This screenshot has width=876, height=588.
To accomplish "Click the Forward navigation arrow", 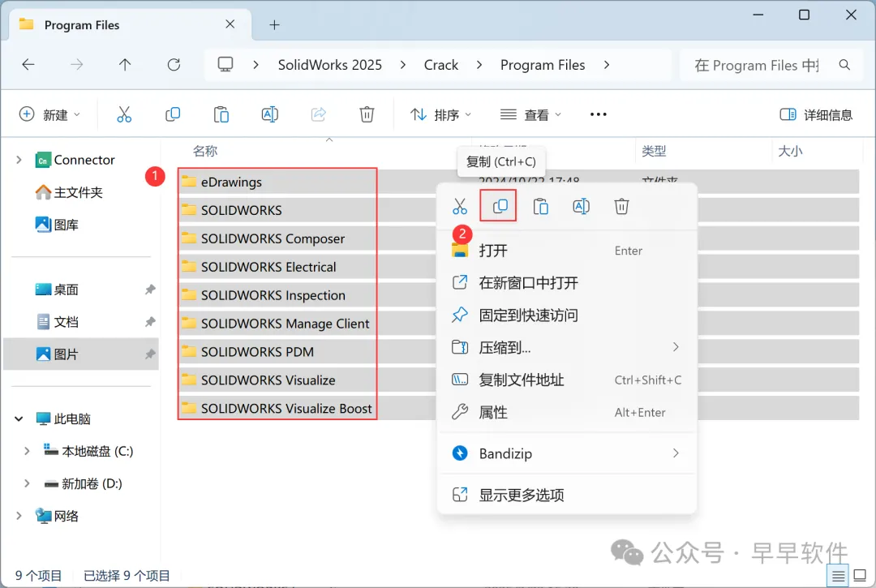I will 76,65.
